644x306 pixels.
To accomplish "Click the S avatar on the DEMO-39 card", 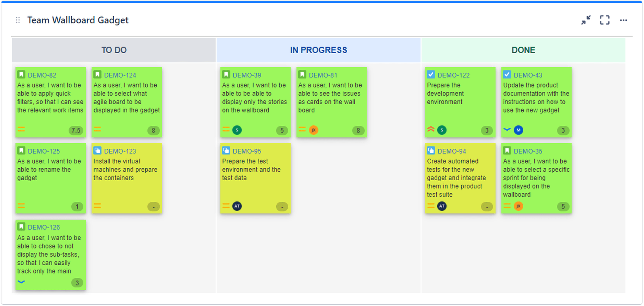I will coord(237,130).
